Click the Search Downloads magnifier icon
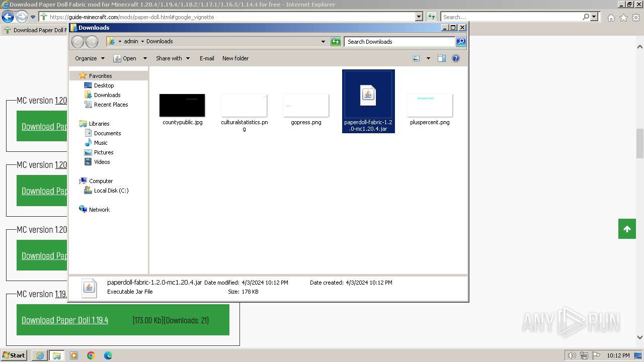644x362 pixels. pos(460,42)
